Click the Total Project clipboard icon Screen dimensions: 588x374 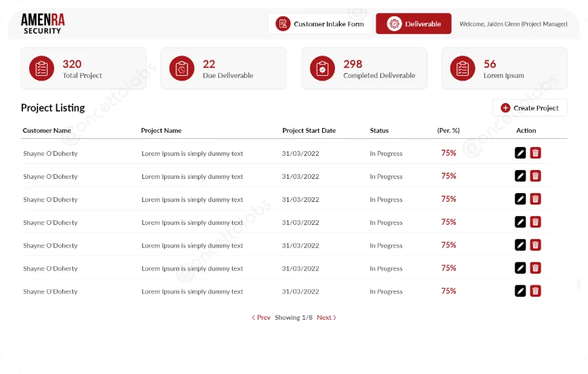pos(41,68)
